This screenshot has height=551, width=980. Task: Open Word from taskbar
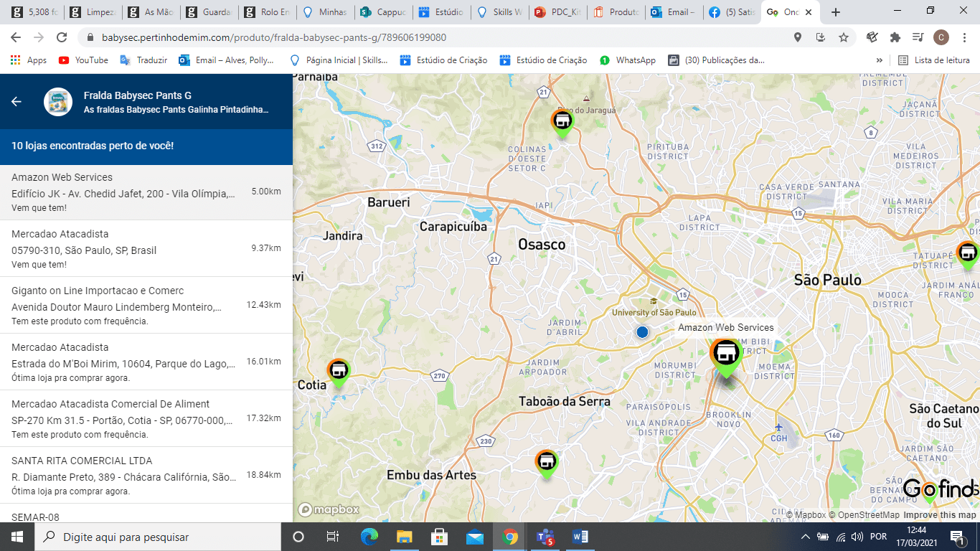tap(580, 537)
